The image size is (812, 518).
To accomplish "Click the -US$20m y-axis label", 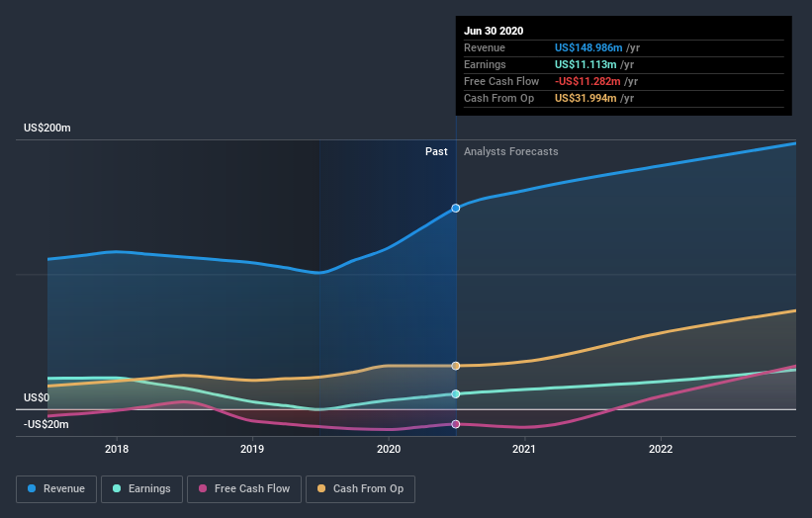I will [46, 424].
